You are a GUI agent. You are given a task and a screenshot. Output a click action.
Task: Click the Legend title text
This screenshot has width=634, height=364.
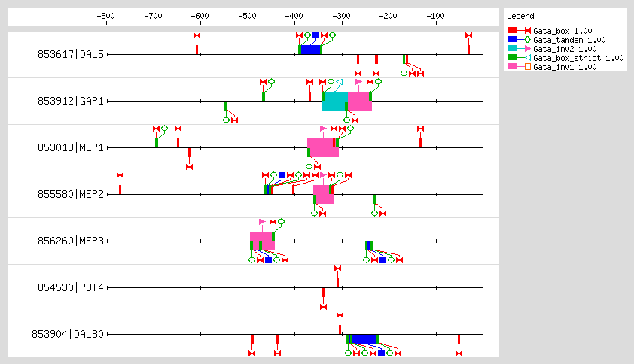click(520, 16)
